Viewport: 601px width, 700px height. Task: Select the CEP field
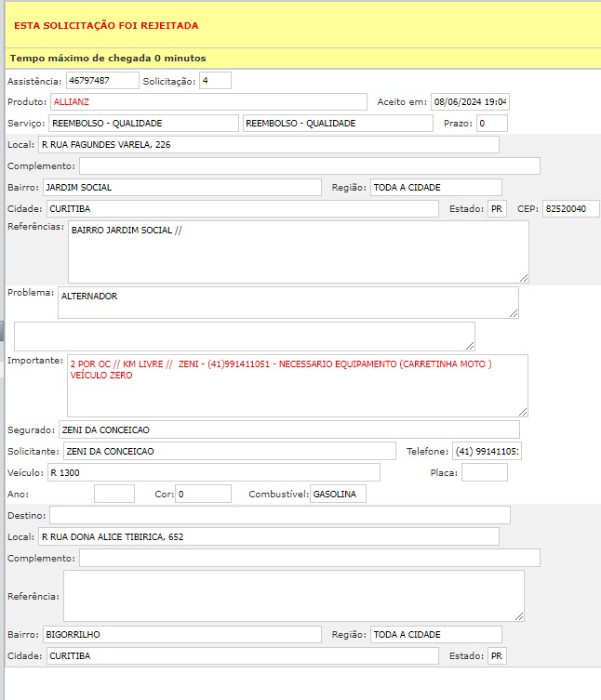[x=570, y=209]
